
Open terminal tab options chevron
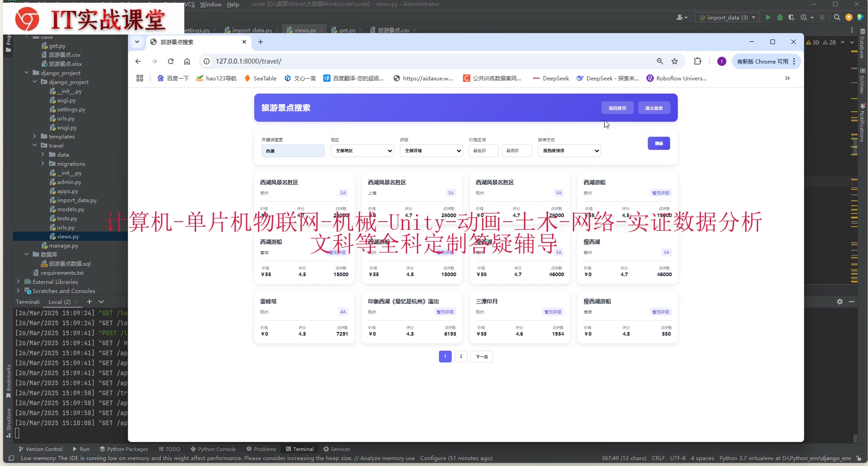pyautogui.click(x=101, y=302)
